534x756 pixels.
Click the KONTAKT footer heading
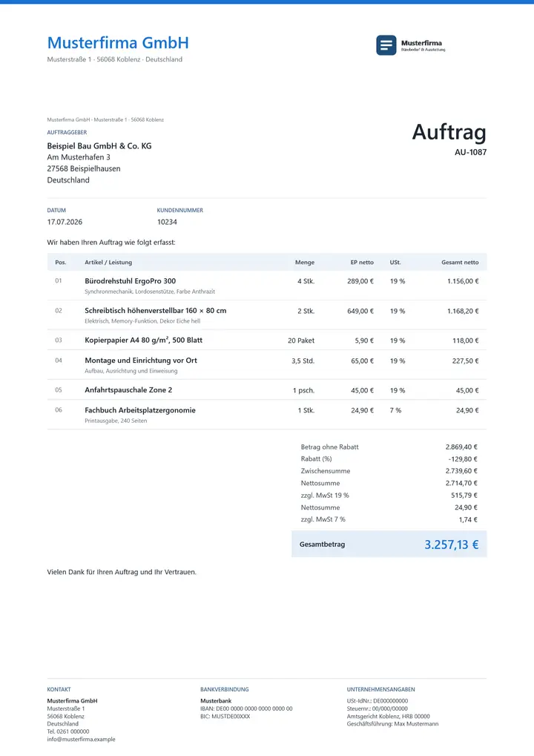59,689
